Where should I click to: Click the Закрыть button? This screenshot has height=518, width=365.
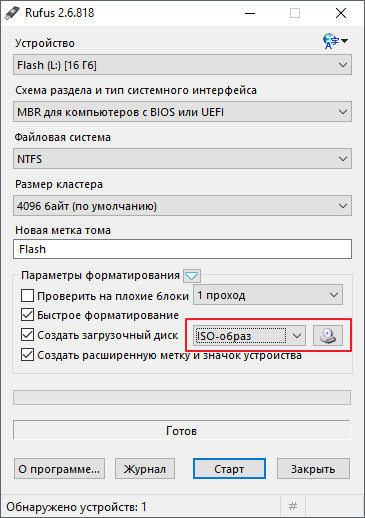(313, 469)
